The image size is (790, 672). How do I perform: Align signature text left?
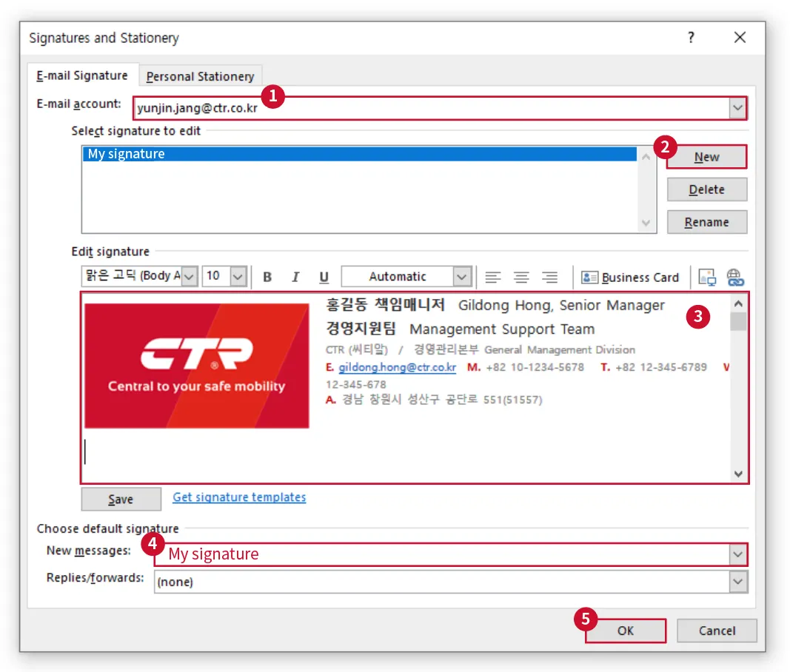click(x=493, y=277)
